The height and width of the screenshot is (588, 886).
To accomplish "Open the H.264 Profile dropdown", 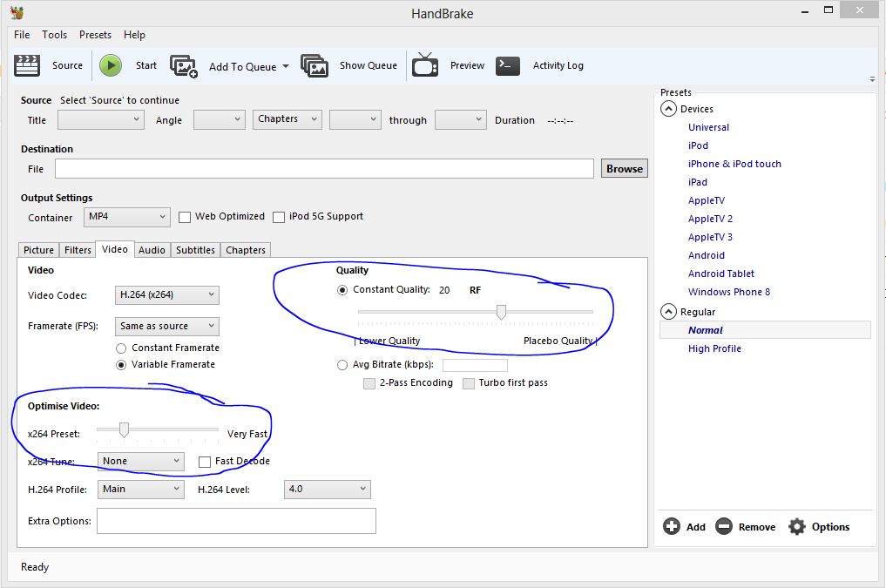I will [x=141, y=490].
